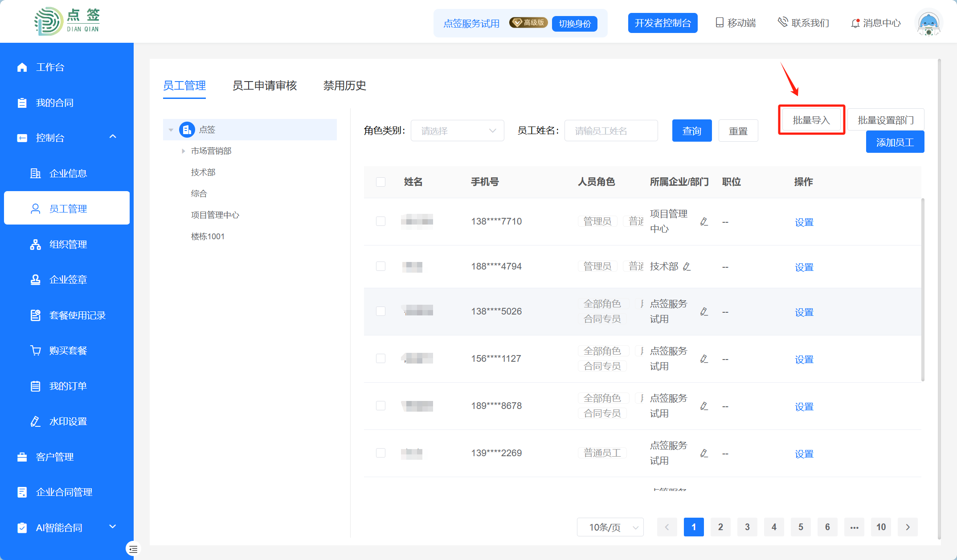957x560 pixels.
Task: Toggle the select-all header checkbox
Action: tap(380, 182)
